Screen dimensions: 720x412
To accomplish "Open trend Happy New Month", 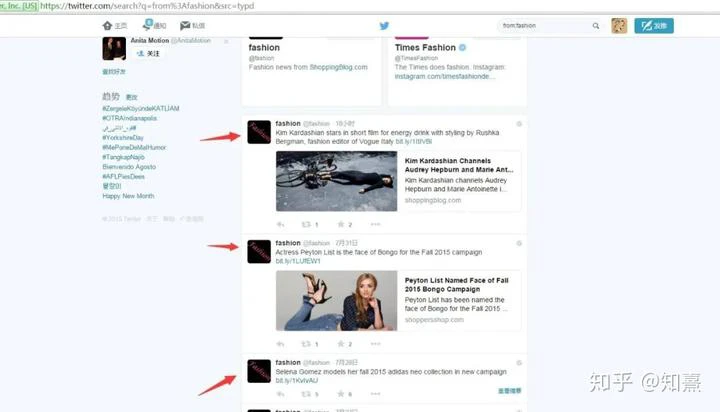I will coord(128,196).
